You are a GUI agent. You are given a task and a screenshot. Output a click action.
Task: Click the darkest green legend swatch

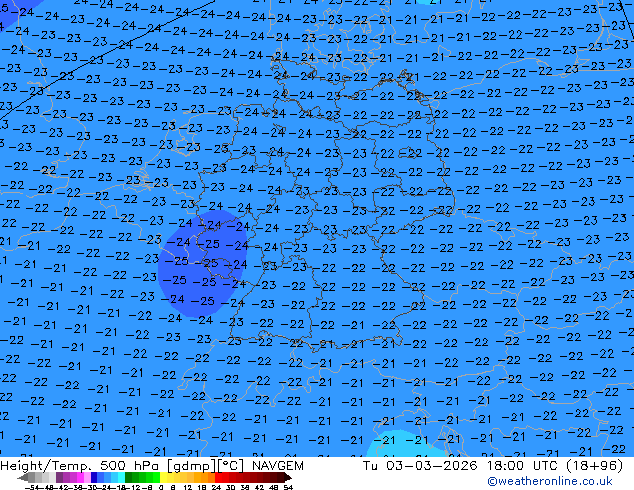pos(129,477)
